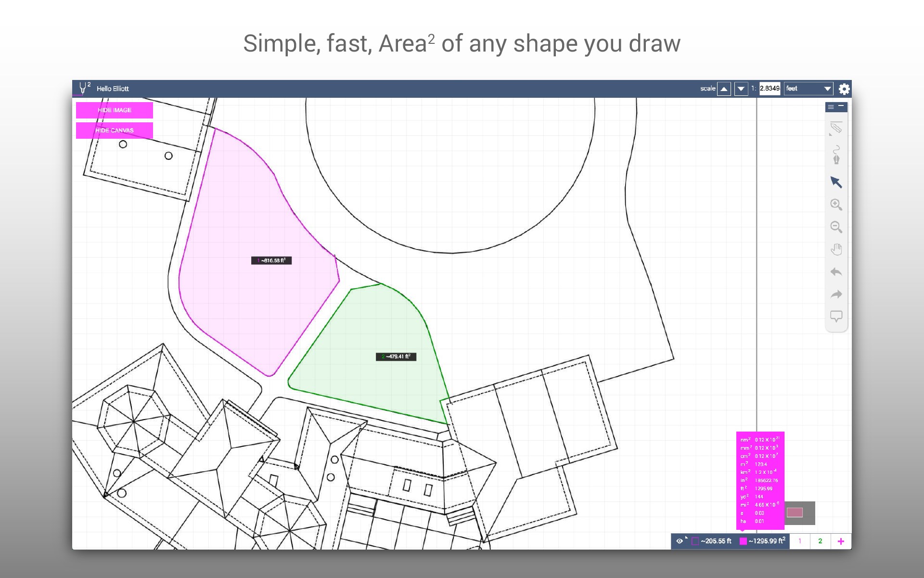This screenshot has width=924, height=578.
Task: Decrease scale with the down arrow
Action: (741, 89)
